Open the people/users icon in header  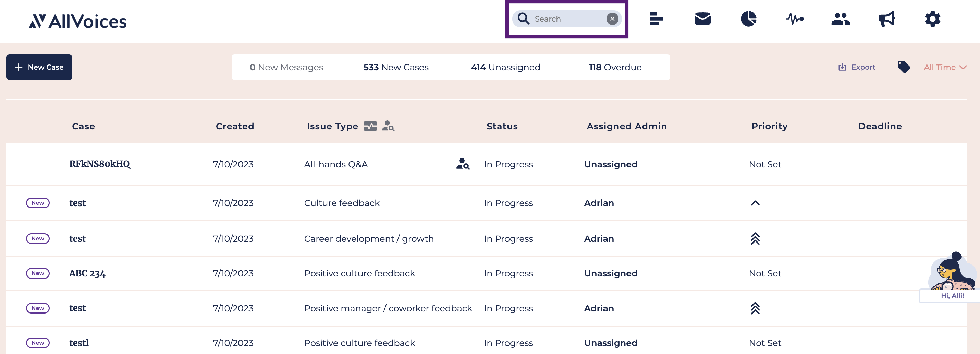pyautogui.click(x=841, y=19)
